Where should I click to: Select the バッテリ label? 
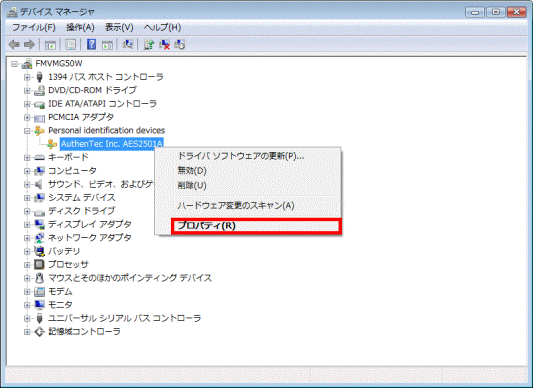click(64, 251)
